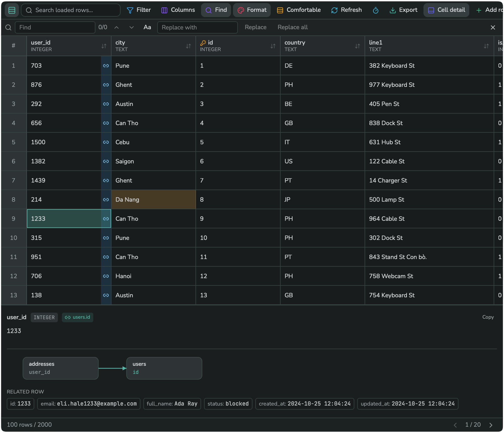The image size is (504, 433).
Task: Click the users id diagram node
Action: point(164,368)
